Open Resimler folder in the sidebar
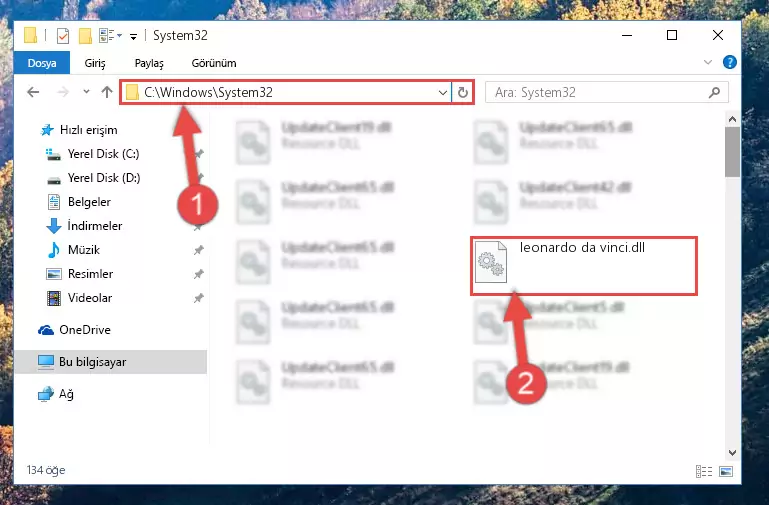This screenshot has width=769, height=505. click(x=90, y=274)
